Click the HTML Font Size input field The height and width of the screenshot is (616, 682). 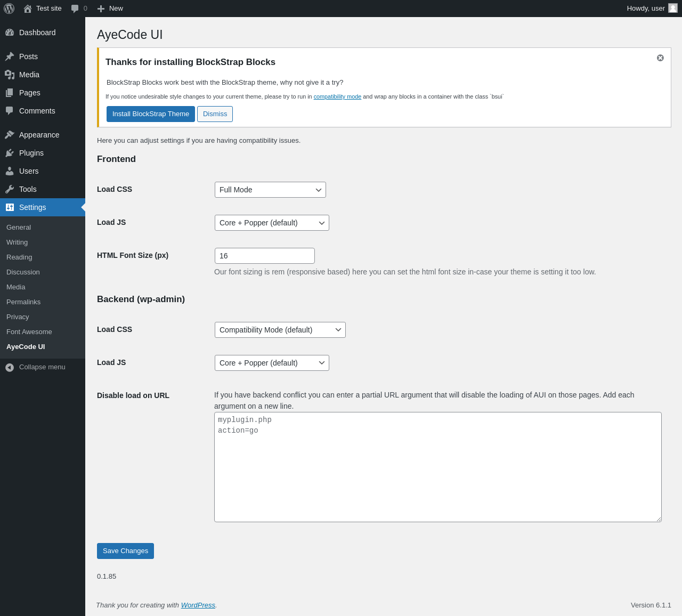click(265, 256)
